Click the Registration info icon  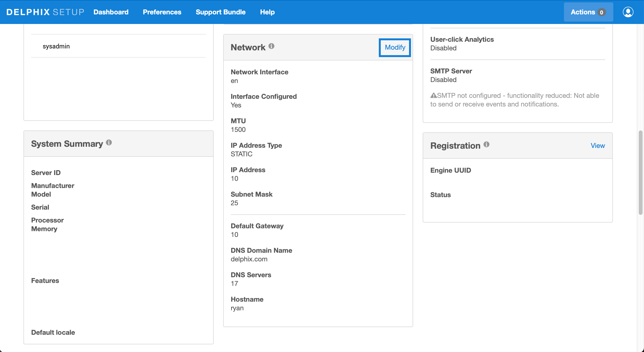(x=486, y=144)
